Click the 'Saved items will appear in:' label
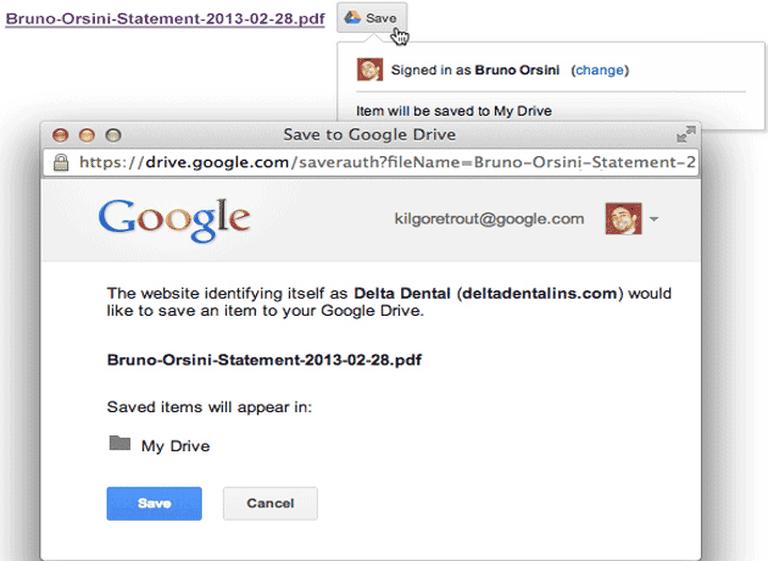The width and height of the screenshot is (768, 561). [210, 407]
